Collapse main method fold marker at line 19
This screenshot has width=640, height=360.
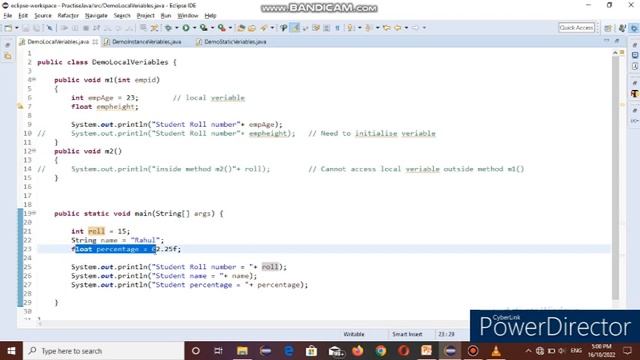click(x=34, y=213)
